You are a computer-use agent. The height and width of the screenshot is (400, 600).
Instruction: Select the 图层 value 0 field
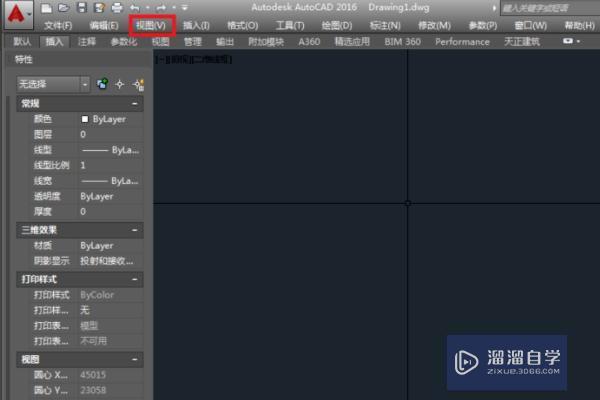pyautogui.click(x=110, y=134)
